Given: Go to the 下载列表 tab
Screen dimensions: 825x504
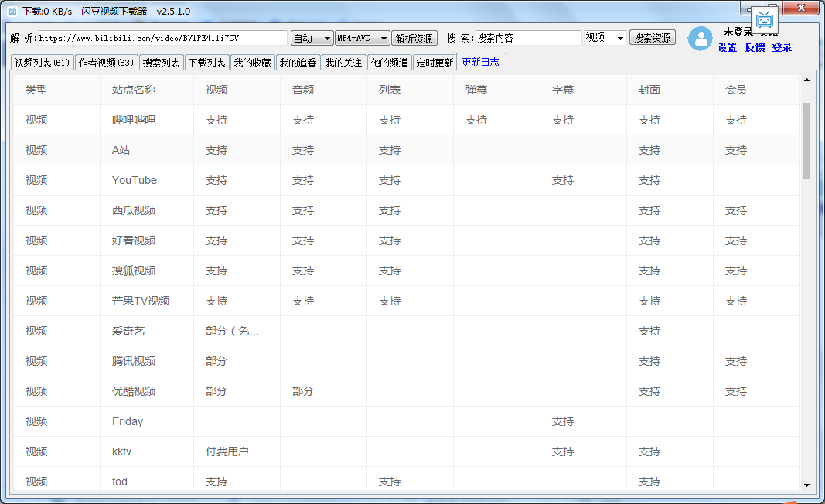Looking at the screenshot, I should pos(206,63).
